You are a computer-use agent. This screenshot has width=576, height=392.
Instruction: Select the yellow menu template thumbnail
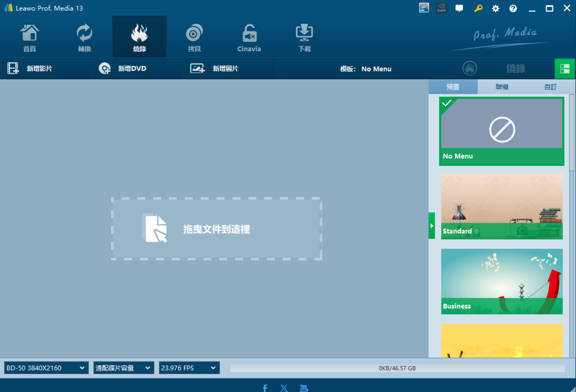pyautogui.click(x=502, y=341)
